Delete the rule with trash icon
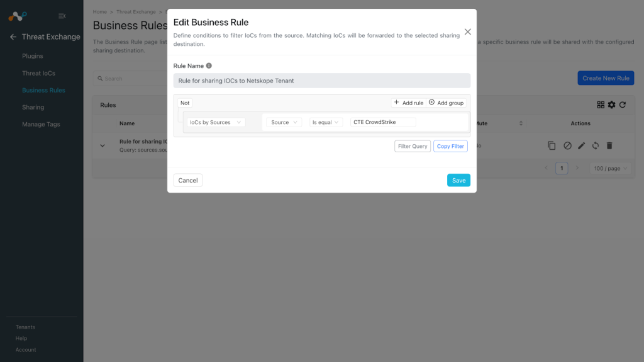The width and height of the screenshot is (644, 362). [x=609, y=145]
